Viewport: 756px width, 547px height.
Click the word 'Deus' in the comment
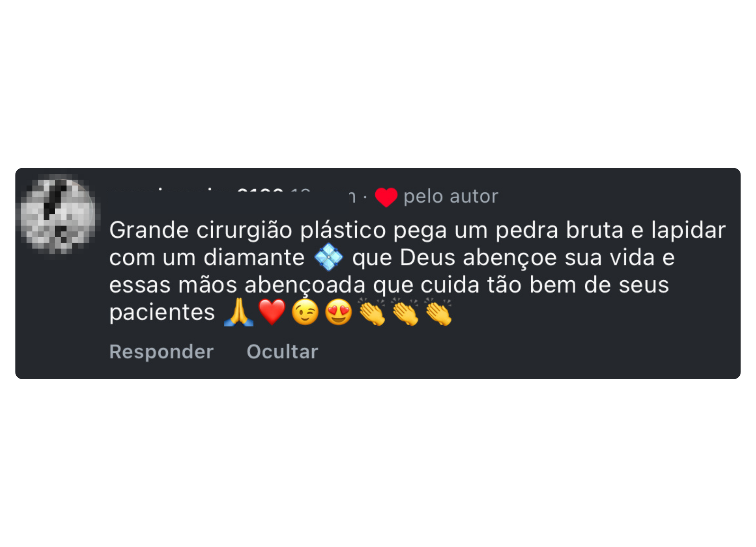click(428, 258)
